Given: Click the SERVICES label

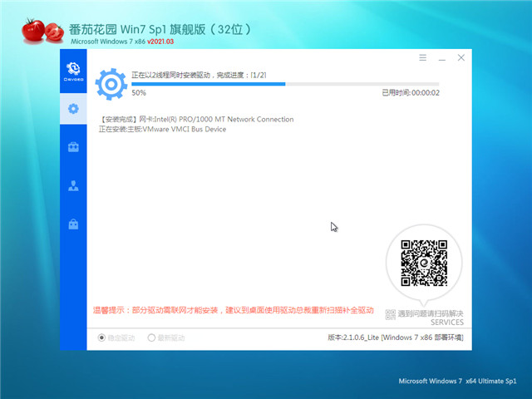Looking at the screenshot, I should coord(447,323).
